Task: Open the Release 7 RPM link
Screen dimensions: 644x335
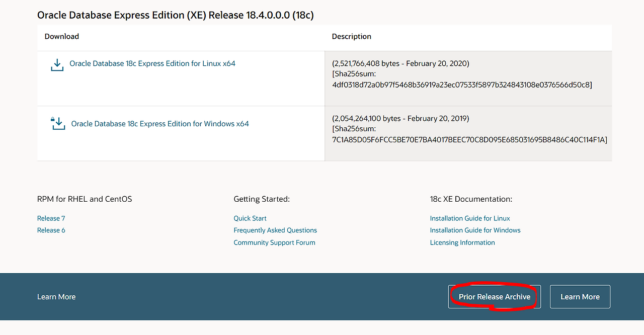Action: [x=51, y=218]
